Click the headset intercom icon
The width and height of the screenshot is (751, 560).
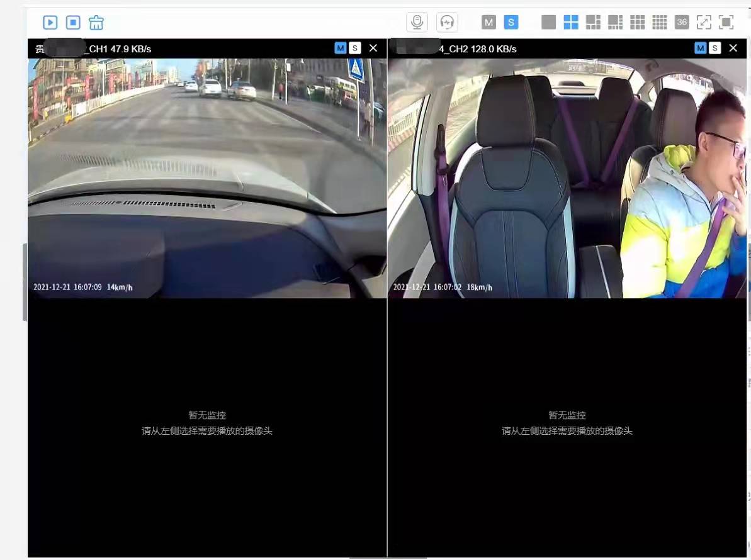446,21
